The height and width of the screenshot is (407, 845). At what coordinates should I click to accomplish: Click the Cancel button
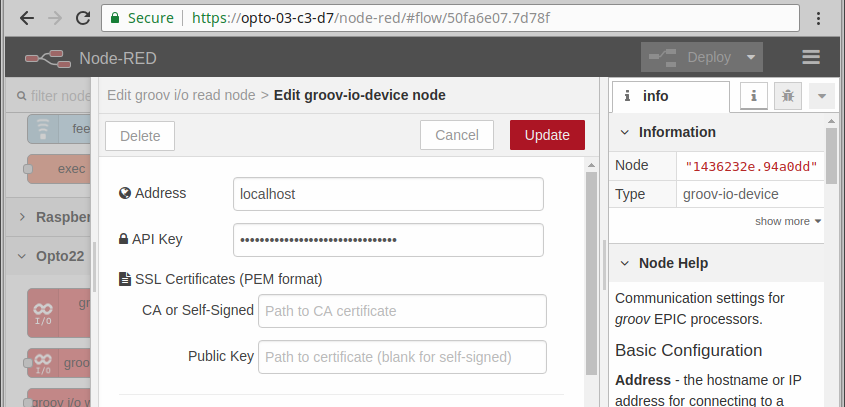[457, 135]
